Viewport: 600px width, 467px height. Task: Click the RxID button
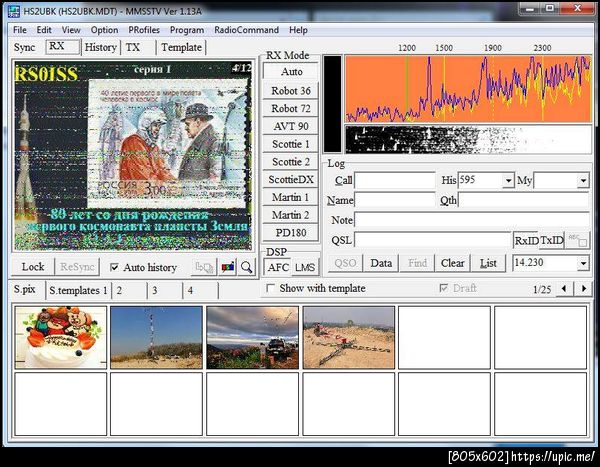pyautogui.click(x=526, y=240)
